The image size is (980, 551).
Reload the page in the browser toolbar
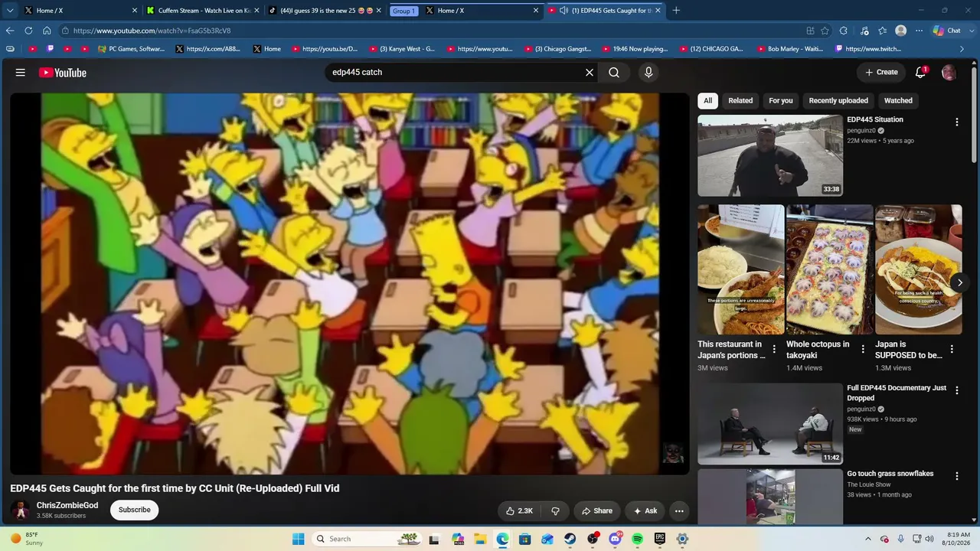click(28, 31)
